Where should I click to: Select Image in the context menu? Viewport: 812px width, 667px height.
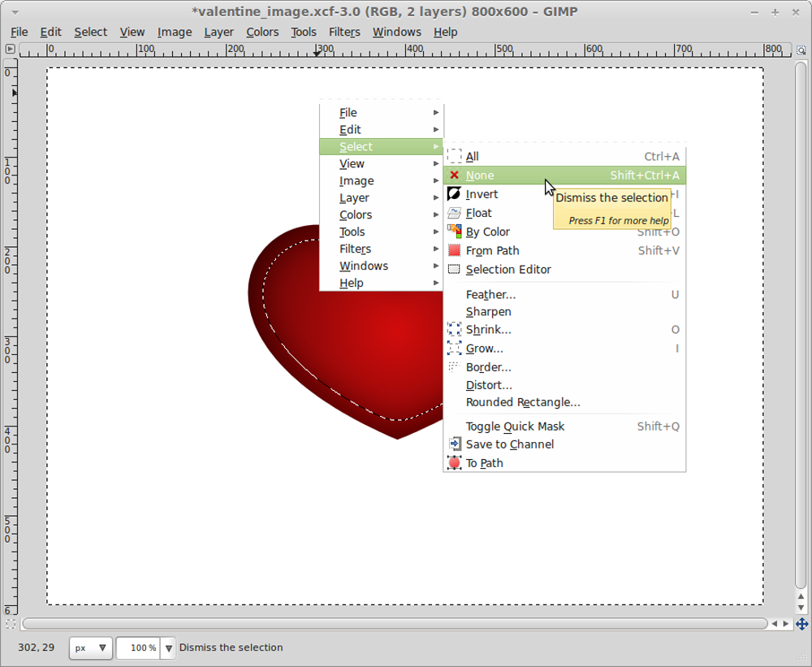pyautogui.click(x=356, y=180)
